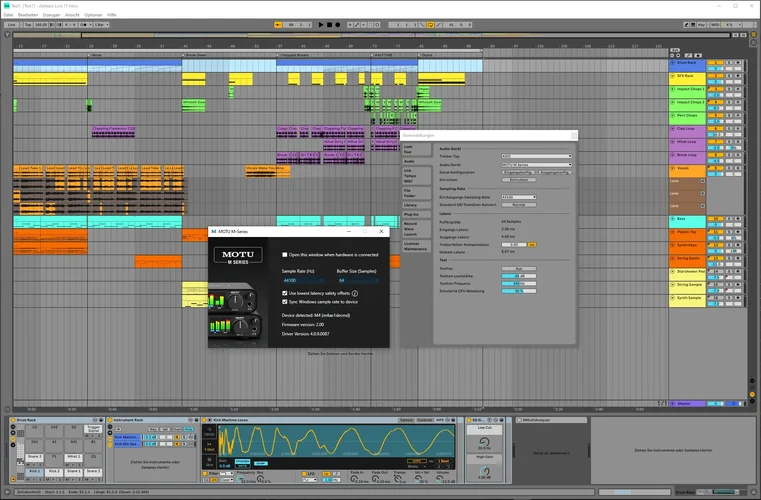Stop playback with the Stop button
The height and width of the screenshot is (500, 761).
[330, 25]
